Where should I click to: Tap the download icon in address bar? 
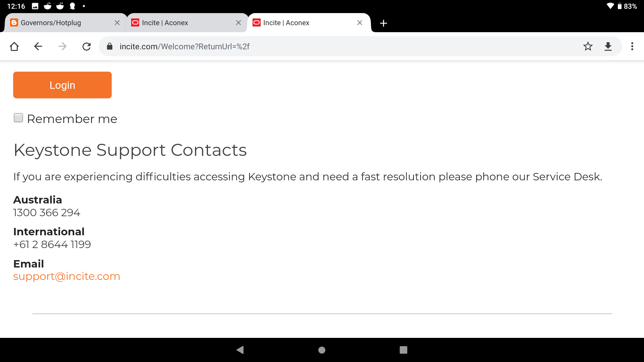[x=608, y=46]
